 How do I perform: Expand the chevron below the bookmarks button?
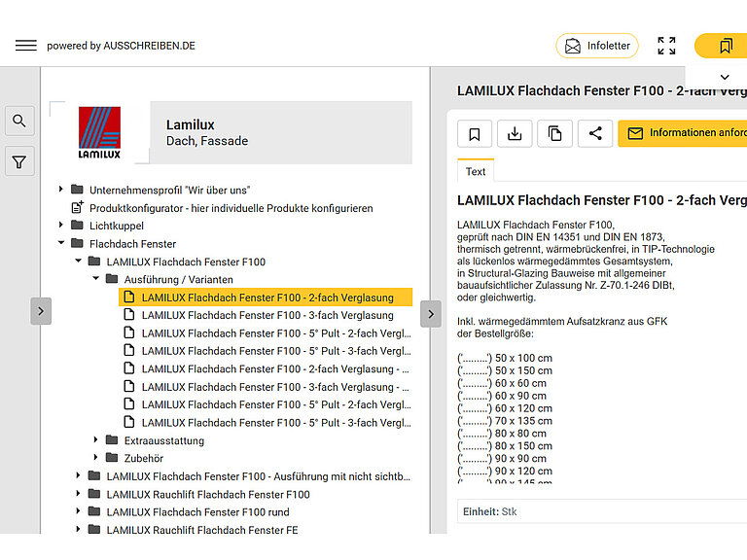725,77
